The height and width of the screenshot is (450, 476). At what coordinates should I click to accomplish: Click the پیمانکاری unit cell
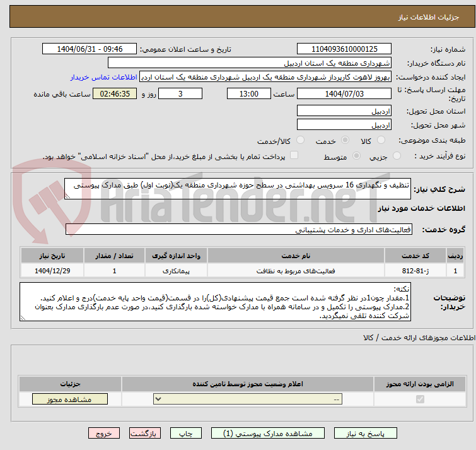pos(177,270)
